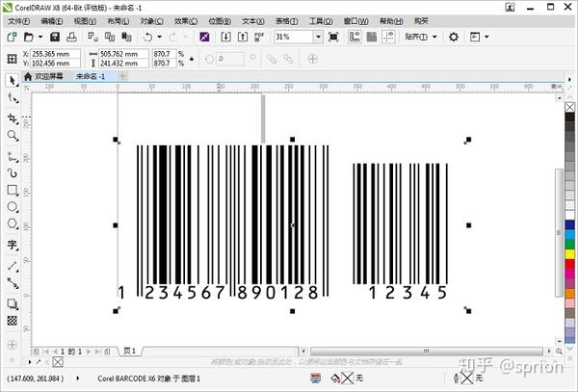Screen dimensions: 578x392
Task: Click the Export icon
Action: coord(243,37)
